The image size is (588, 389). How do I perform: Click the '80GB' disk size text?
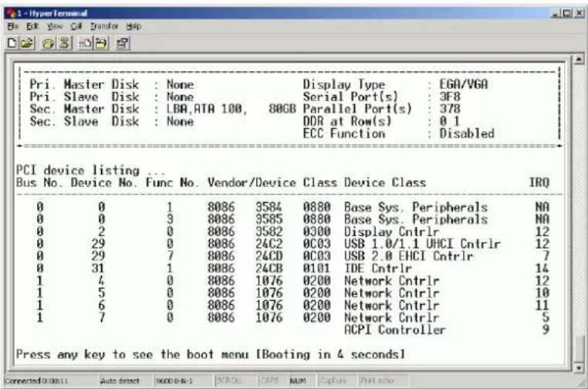[282, 109]
